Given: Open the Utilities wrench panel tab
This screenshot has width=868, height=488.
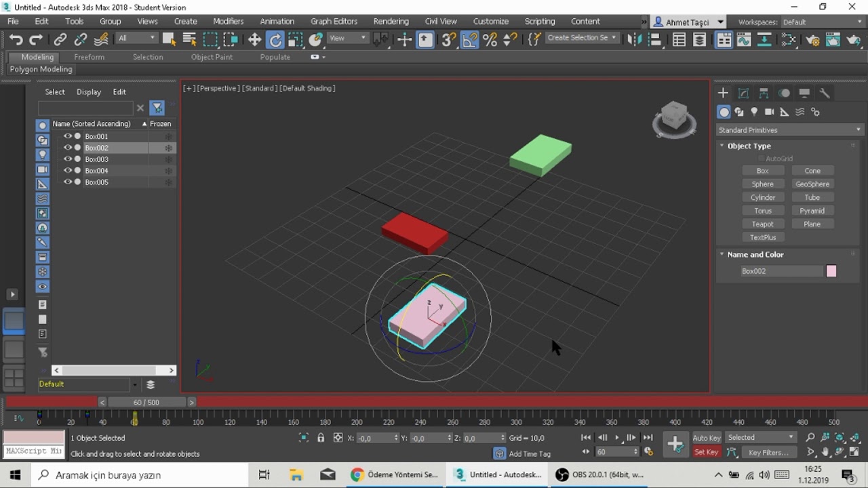Looking at the screenshot, I should point(825,94).
